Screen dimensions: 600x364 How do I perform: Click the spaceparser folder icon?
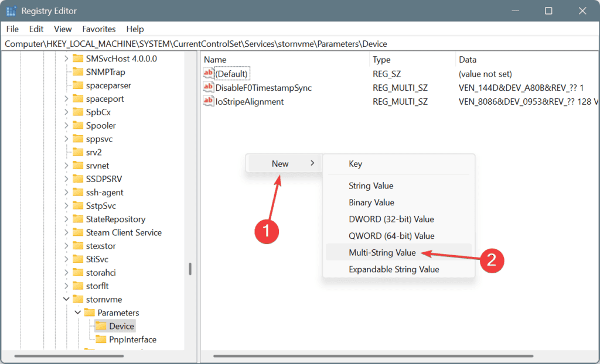78,85
